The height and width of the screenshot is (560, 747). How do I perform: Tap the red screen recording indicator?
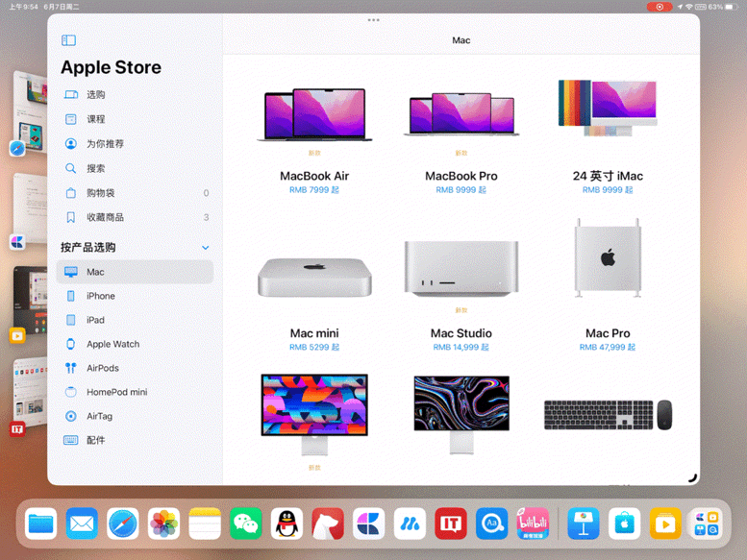tap(660, 7)
